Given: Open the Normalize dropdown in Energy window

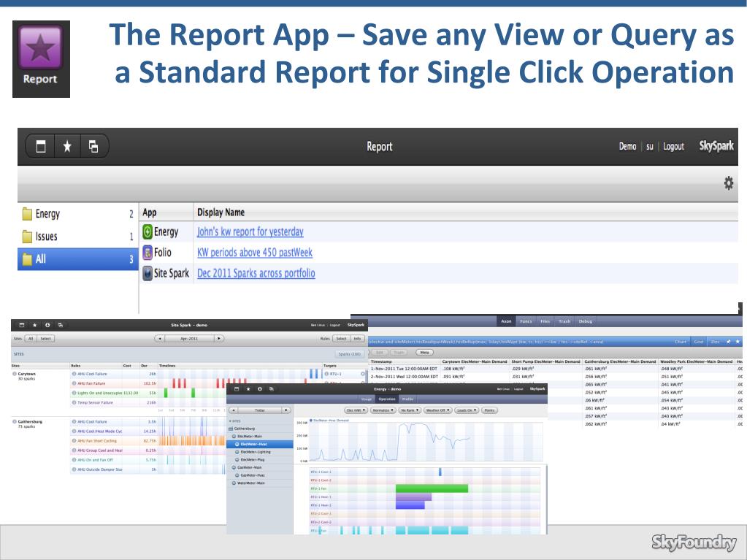Looking at the screenshot, I should point(383,410).
